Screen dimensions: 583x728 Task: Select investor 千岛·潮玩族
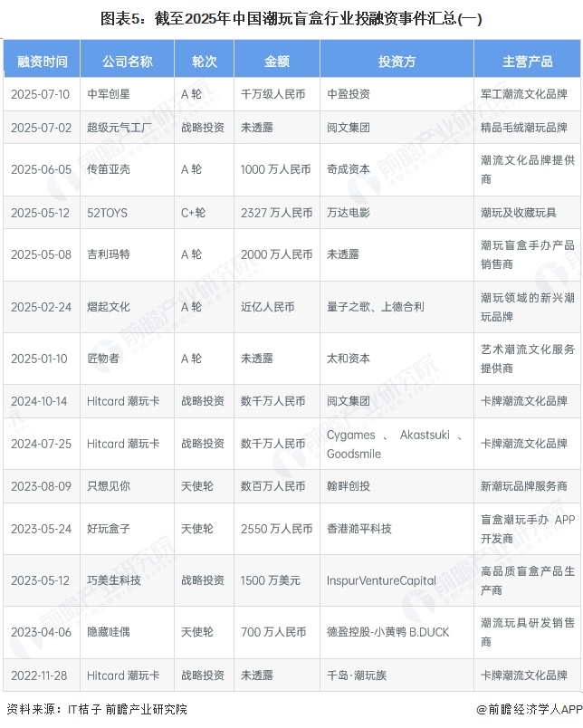(359, 675)
